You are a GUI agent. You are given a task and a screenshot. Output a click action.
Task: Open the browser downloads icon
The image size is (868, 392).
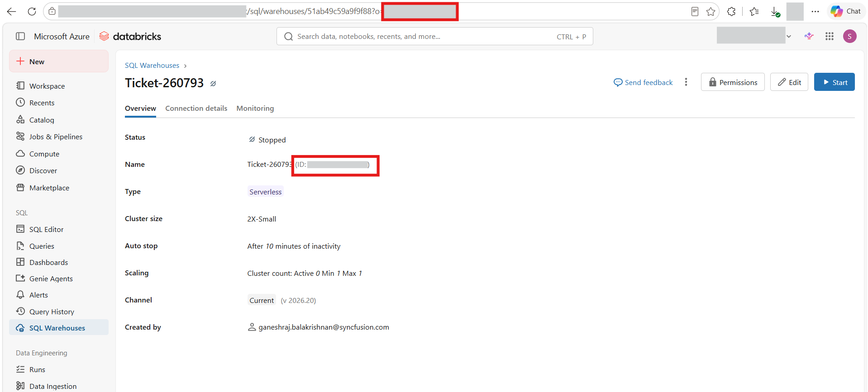(775, 12)
